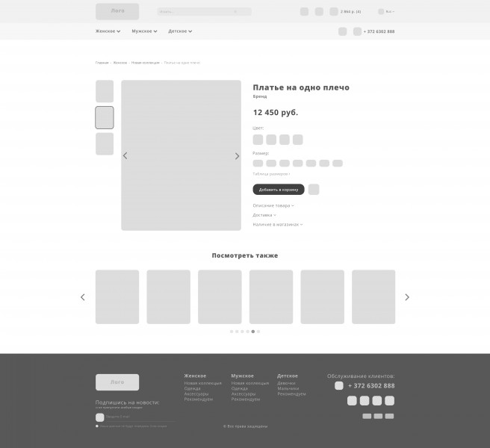490x448 pixels.
Task: Open Новая коллекция under footer Мужское
Action: coord(250,383)
